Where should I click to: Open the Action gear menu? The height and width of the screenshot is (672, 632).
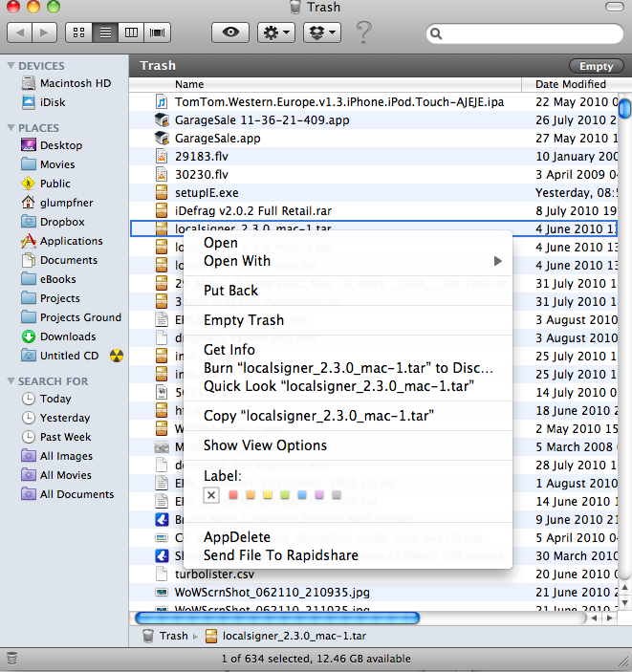276,33
